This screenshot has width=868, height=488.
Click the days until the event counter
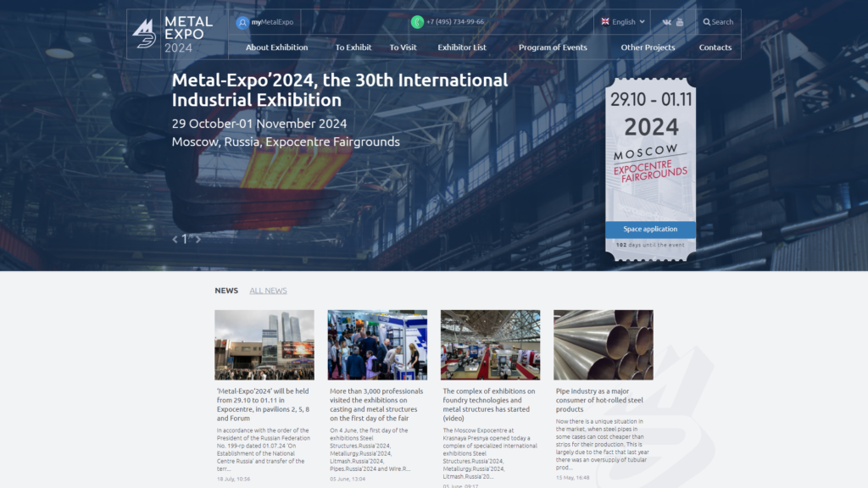click(650, 245)
